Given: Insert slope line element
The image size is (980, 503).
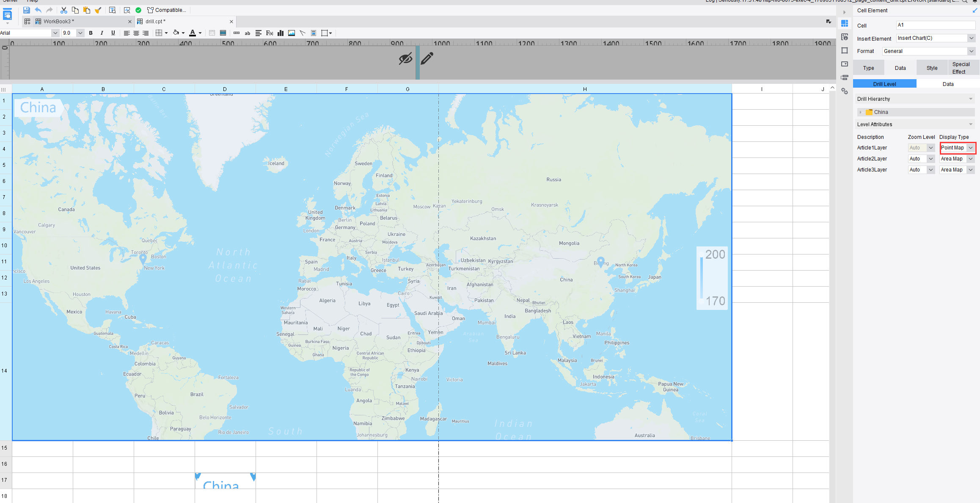Looking at the screenshot, I should click(303, 33).
